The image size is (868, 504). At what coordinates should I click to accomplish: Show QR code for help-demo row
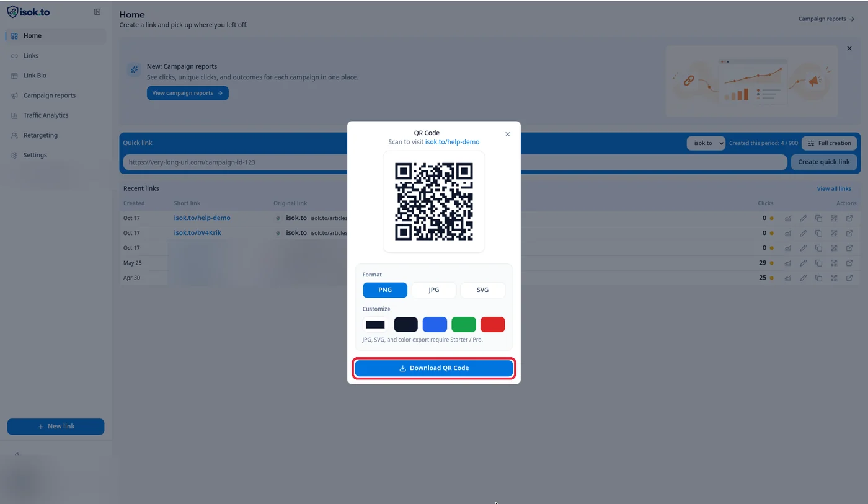tap(834, 218)
